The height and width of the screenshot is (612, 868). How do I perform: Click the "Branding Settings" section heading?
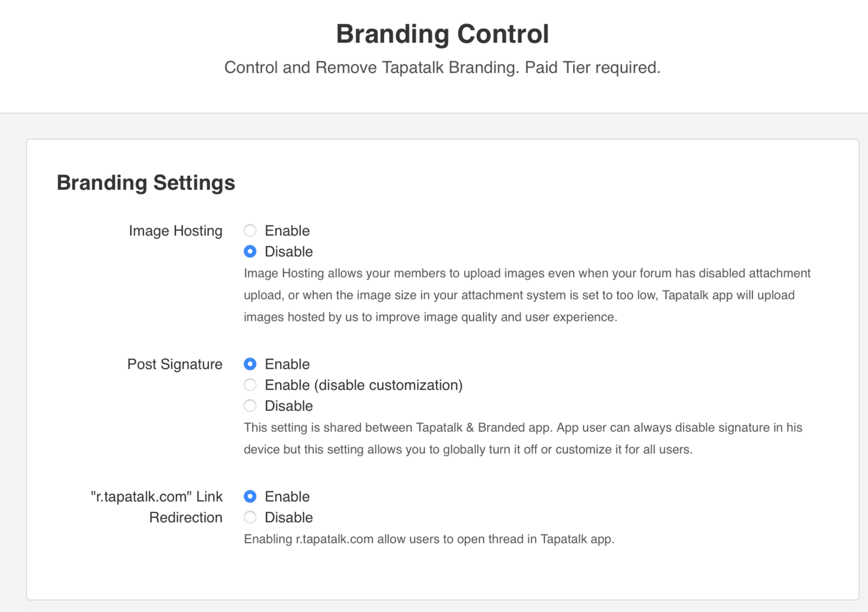click(x=146, y=183)
